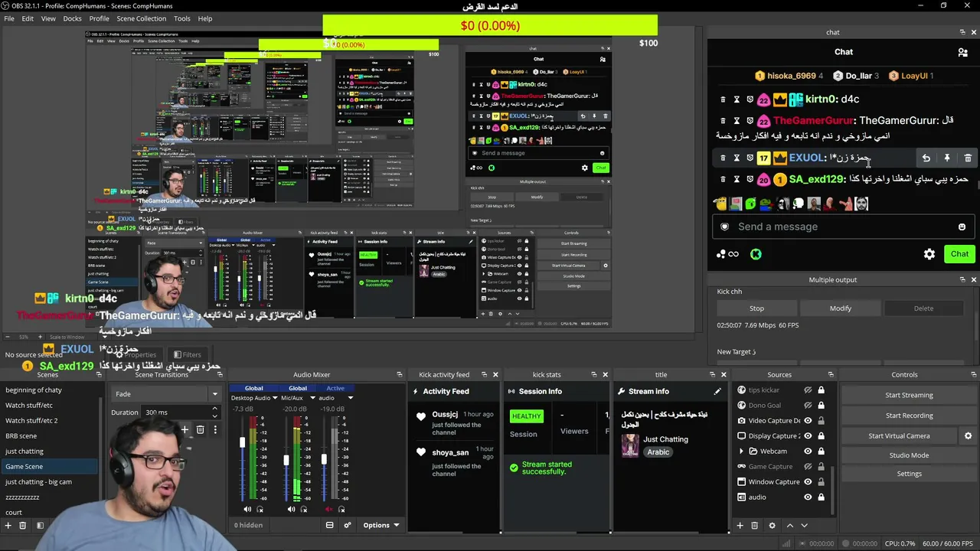
Task: Toggle the audio mixer layout icon
Action: [329, 525]
